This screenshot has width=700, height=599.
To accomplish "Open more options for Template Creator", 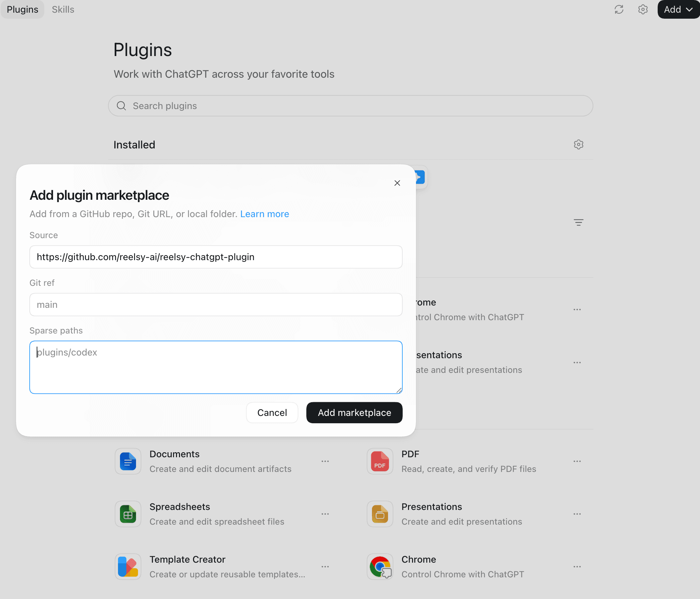I will pyautogui.click(x=325, y=567).
